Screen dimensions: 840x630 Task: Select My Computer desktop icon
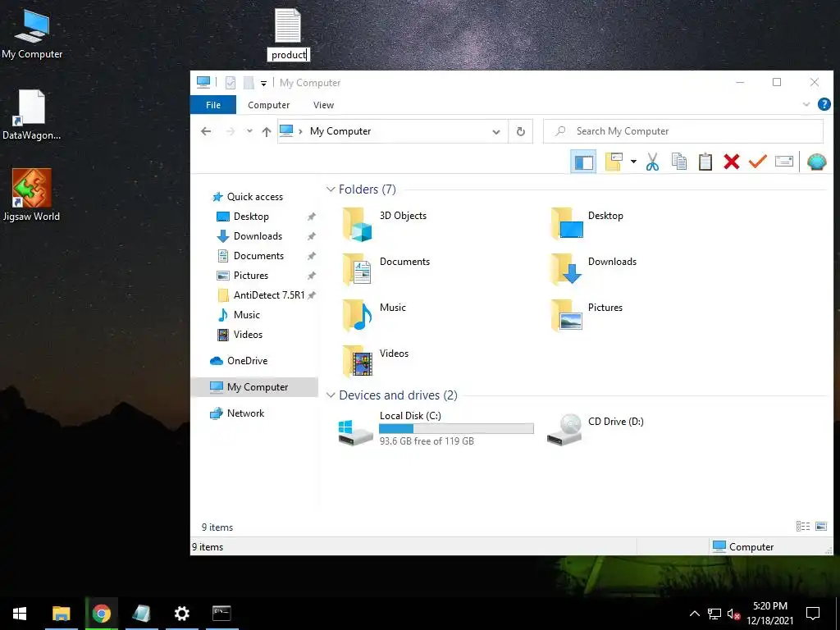pos(32,34)
